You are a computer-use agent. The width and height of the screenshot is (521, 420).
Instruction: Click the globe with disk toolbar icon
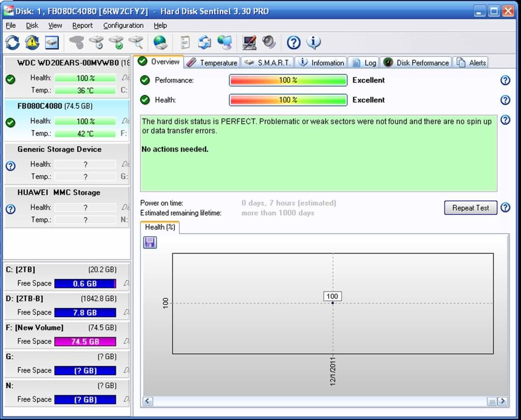coord(160,42)
